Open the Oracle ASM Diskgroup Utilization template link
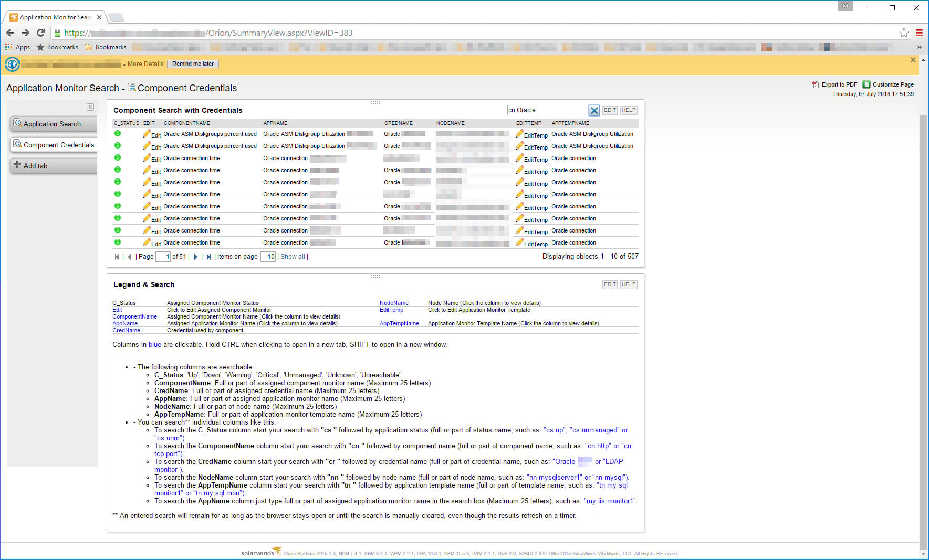The image size is (929, 560). tap(591, 134)
